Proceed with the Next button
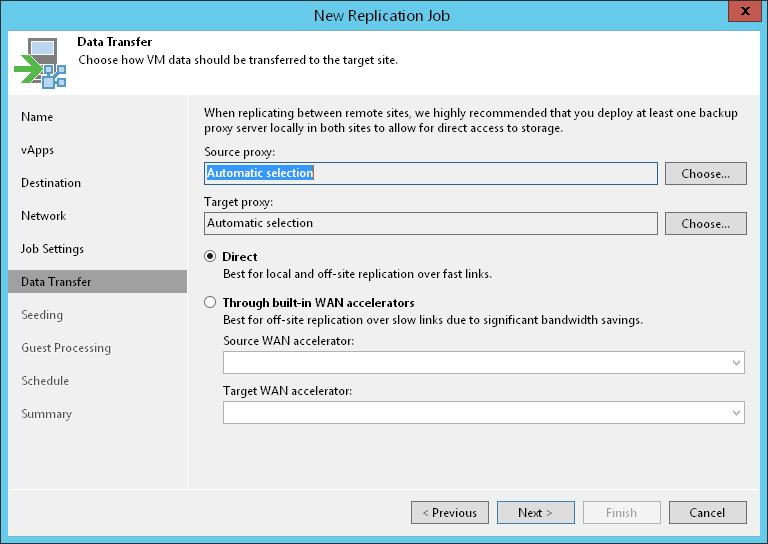The image size is (768, 544). click(x=535, y=512)
